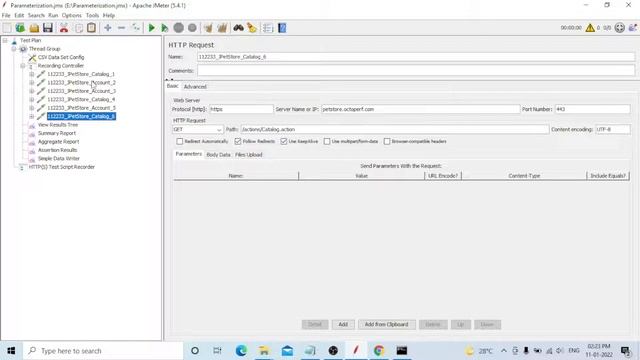Click the Open file folder icon
The image size is (640, 360).
coord(34,28)
